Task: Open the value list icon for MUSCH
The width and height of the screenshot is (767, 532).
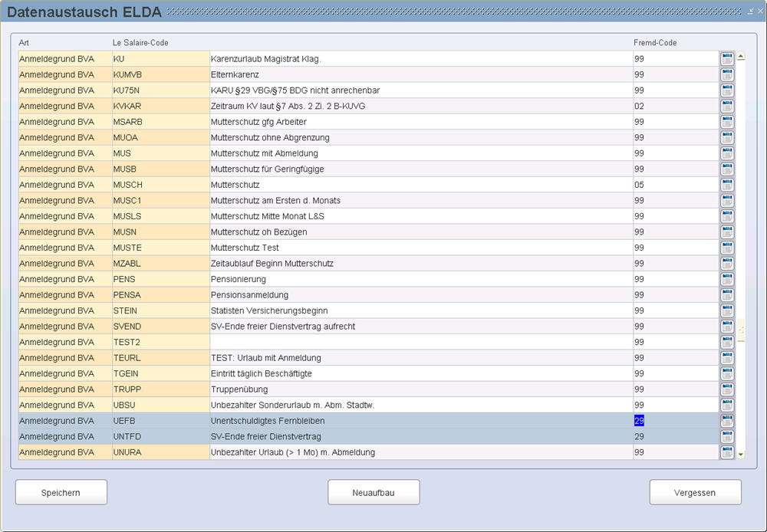Action: pos(727,185)
